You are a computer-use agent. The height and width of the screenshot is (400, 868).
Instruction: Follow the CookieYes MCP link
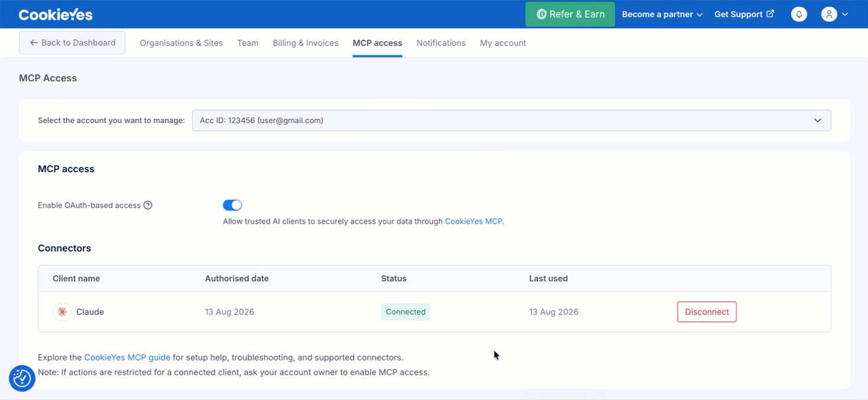click(x=474, y=221)
